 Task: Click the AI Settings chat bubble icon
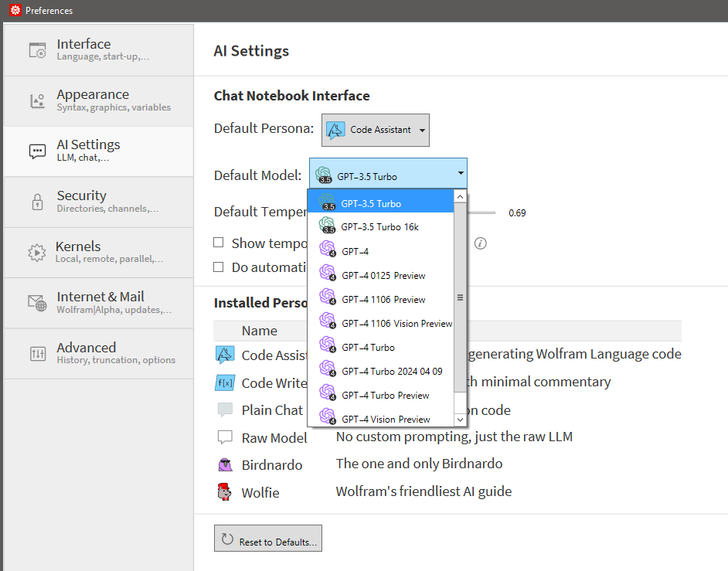pyautogui.click(x=38, y=151)
